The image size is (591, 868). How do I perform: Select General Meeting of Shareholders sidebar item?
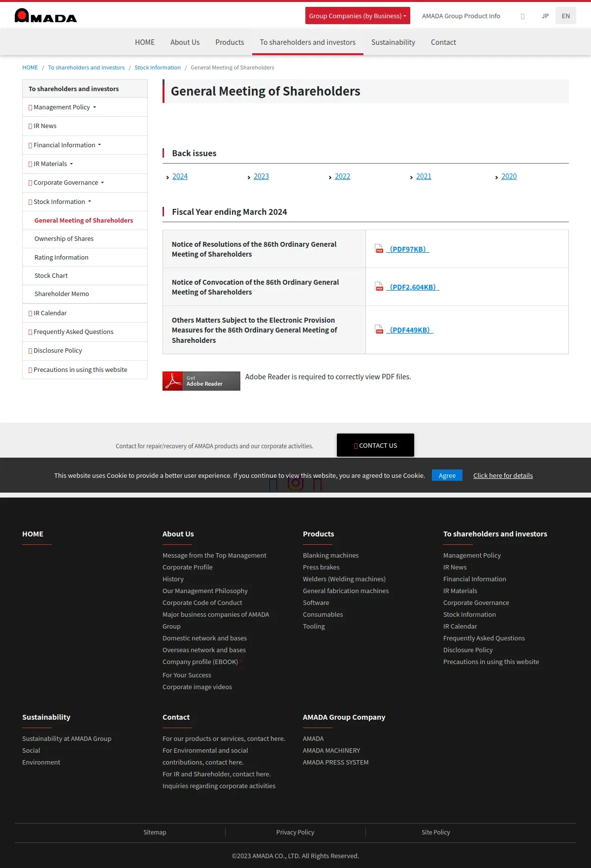tap(85, 221)
